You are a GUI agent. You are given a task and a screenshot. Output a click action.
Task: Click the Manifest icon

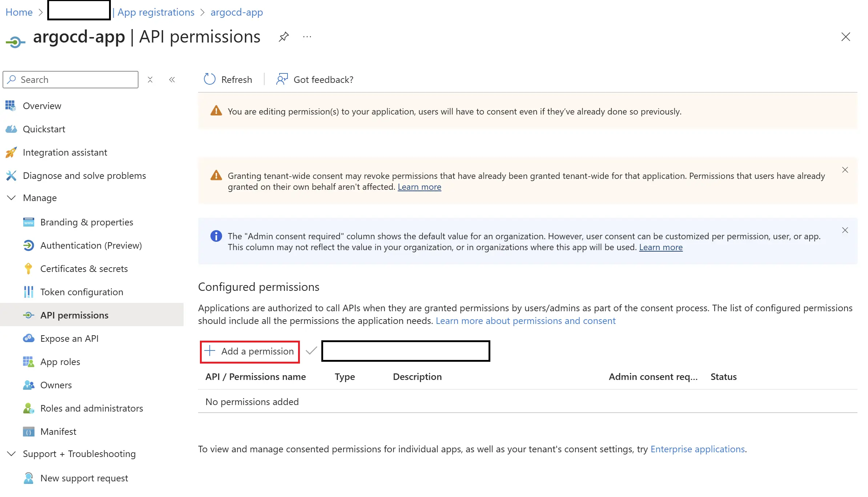point(28,432)
